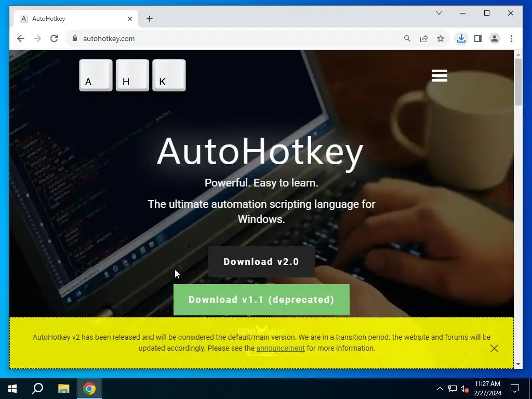The width and height of the screenshot is (532, 399).
Task: Click the page scrollbar up arrow
Action: pyautogui.click(x=518, y=54)
